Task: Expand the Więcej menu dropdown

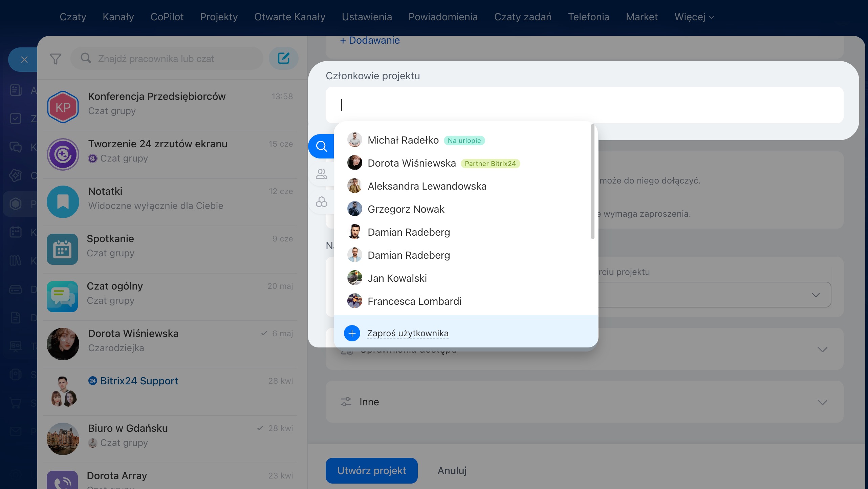Action: (x=694, y=17)
